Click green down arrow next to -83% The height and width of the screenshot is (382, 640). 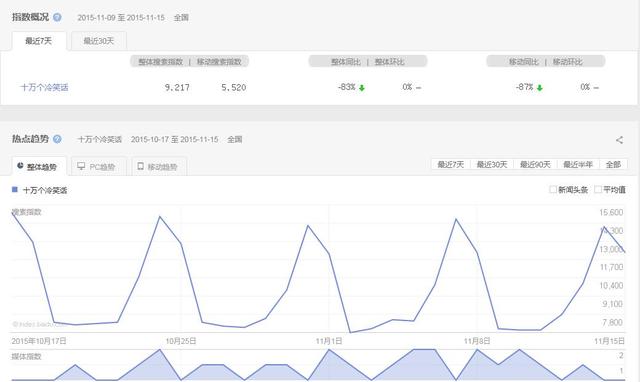pos(362,88)
